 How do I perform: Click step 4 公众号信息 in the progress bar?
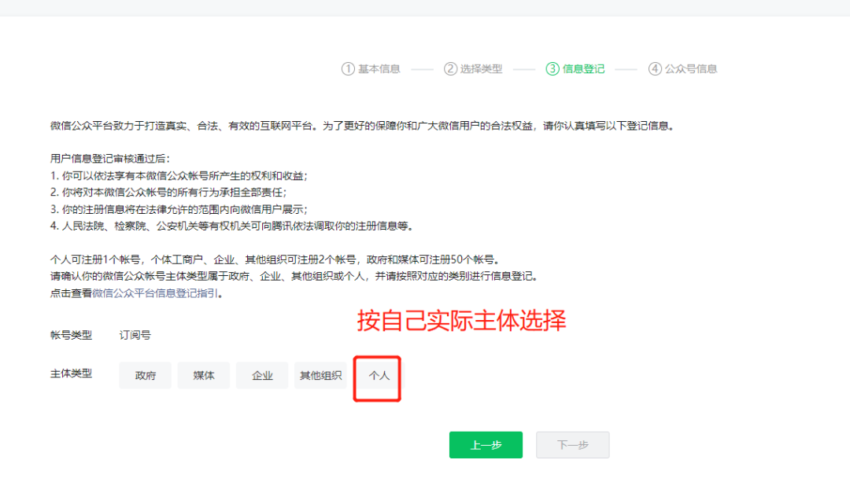pyautogui.click(x=683, y=68)
